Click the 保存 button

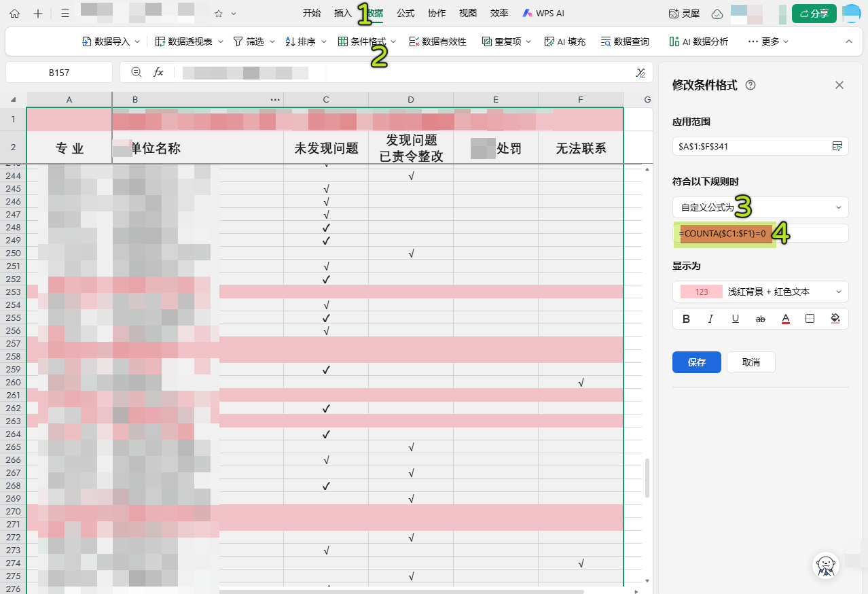[x=696, y=362]
